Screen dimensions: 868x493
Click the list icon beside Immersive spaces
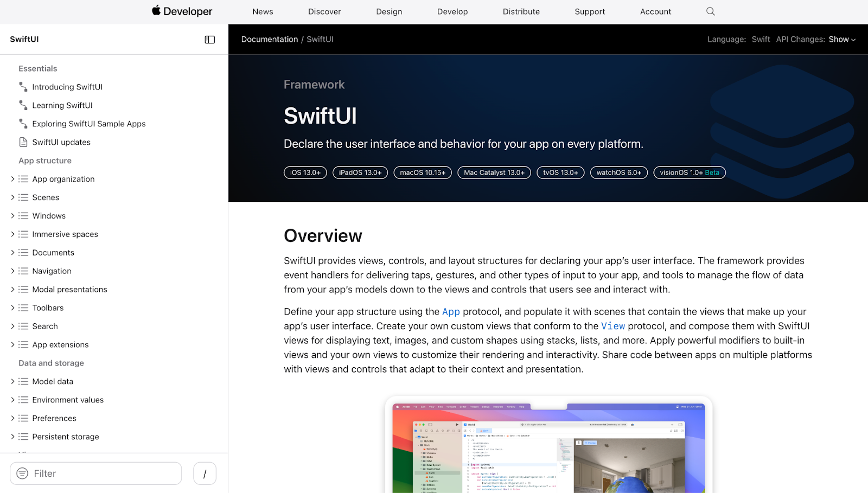[x=23, y=234]
